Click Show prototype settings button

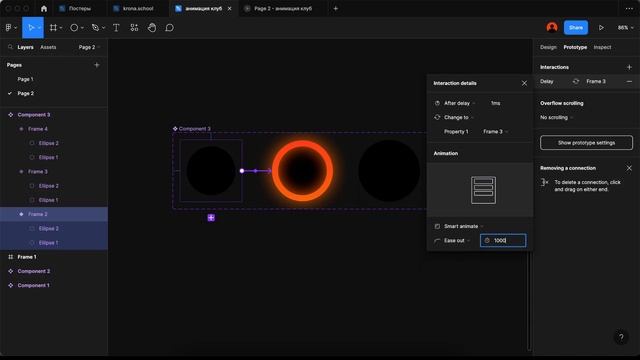point(586,143)
